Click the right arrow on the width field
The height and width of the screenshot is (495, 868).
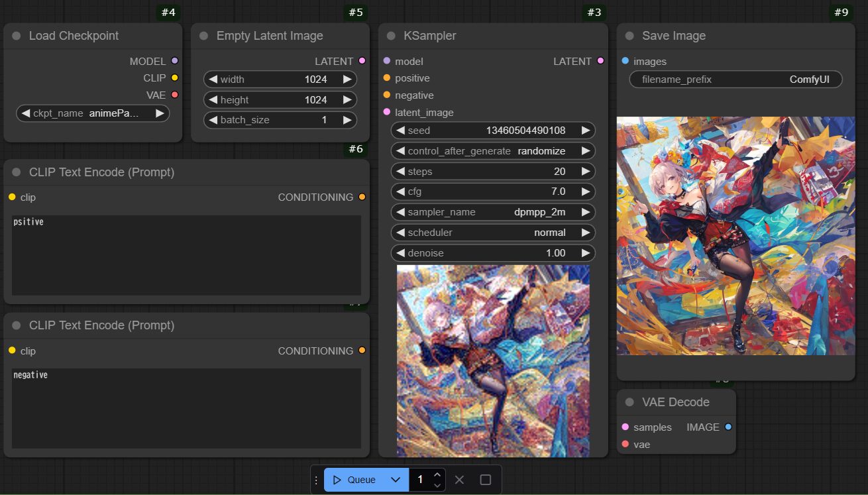[347, 80]
